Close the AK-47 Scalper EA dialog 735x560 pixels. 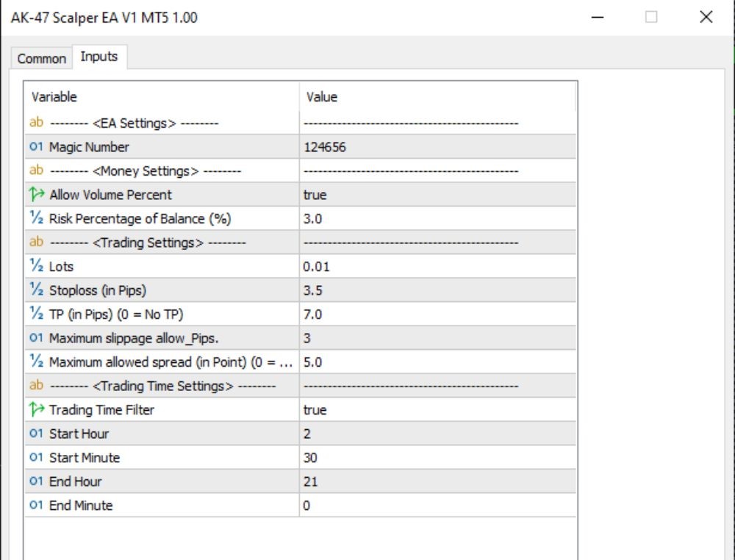coord(706,18)
